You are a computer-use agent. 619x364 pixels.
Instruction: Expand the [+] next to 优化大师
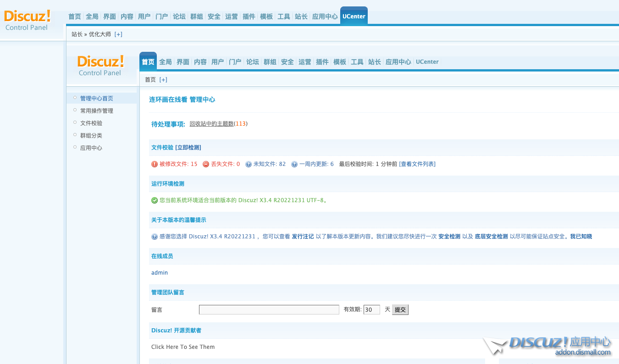(x=118, y=34)
